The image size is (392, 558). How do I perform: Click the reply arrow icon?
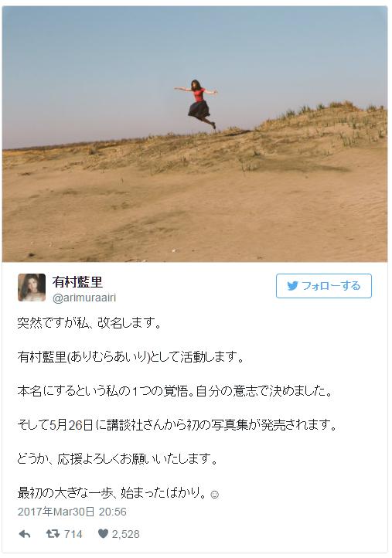coord(25,534)
